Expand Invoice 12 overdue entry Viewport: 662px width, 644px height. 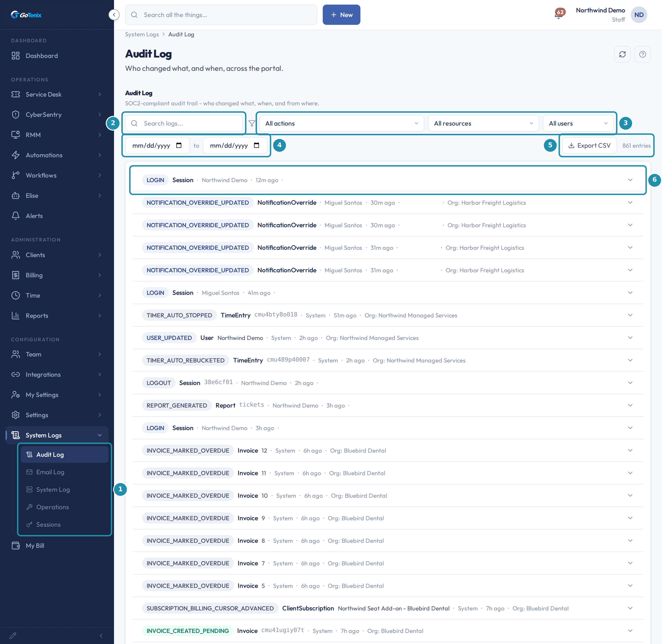pos(388,451)
